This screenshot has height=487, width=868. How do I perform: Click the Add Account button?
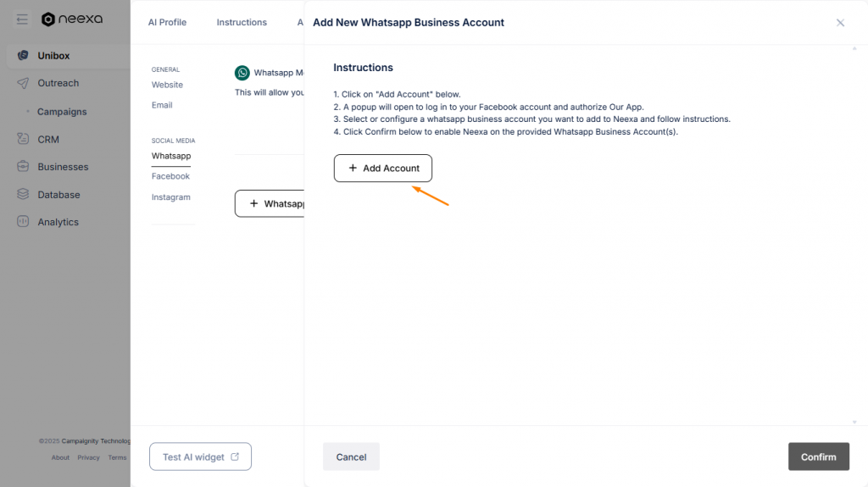[x=383, y=169]
